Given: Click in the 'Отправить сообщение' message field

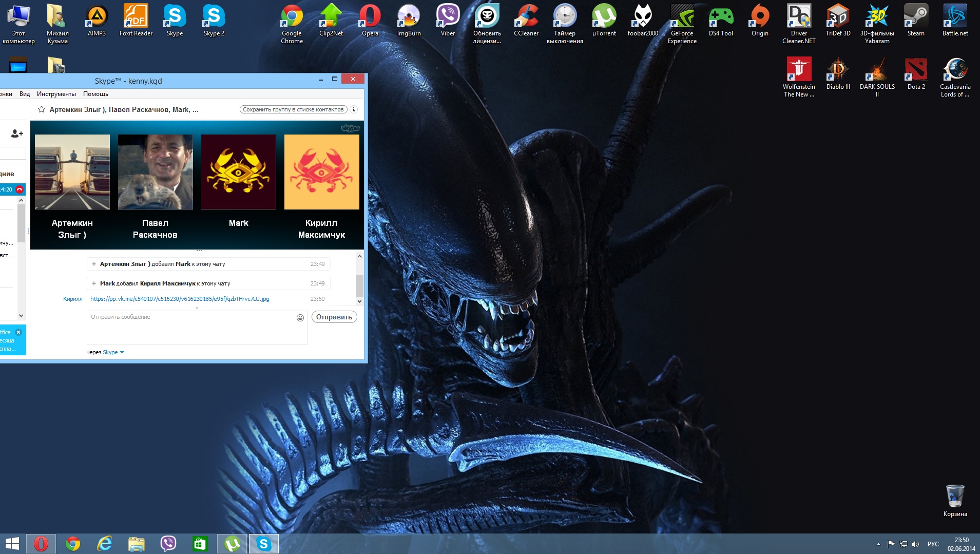Looking at the screenshot, I should (197, 328).
